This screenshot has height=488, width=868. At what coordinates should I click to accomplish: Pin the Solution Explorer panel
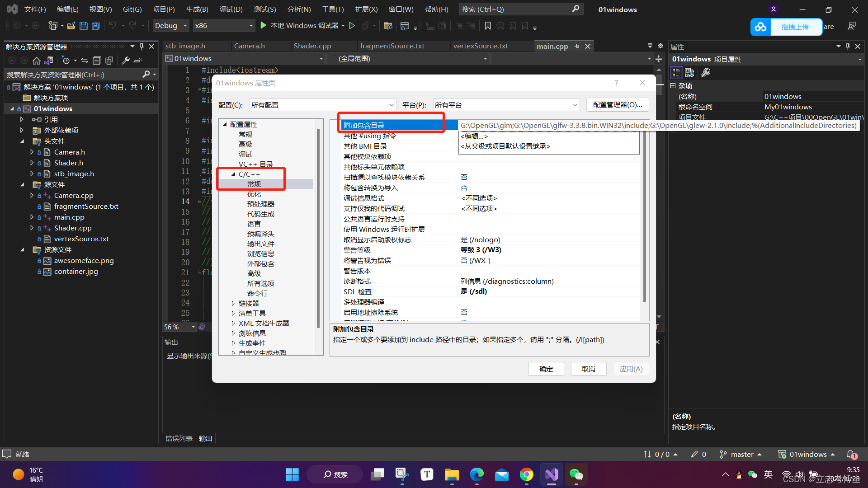pos(142,46)
